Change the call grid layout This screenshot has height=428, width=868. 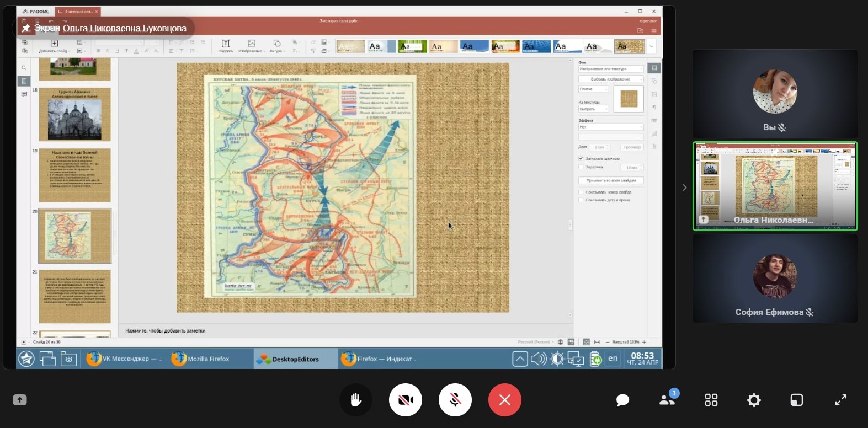coord(711,400)
